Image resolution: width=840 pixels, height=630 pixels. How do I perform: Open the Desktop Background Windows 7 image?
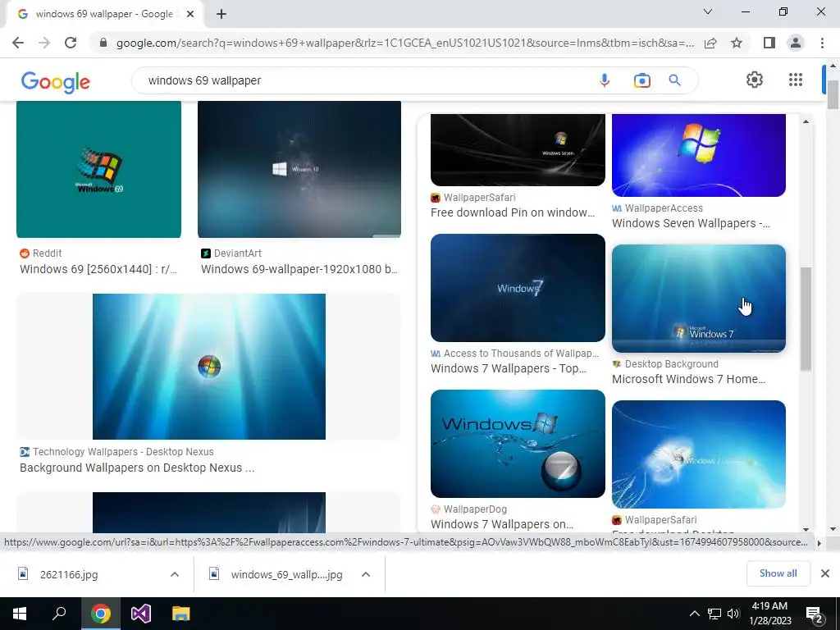(699, 299)
